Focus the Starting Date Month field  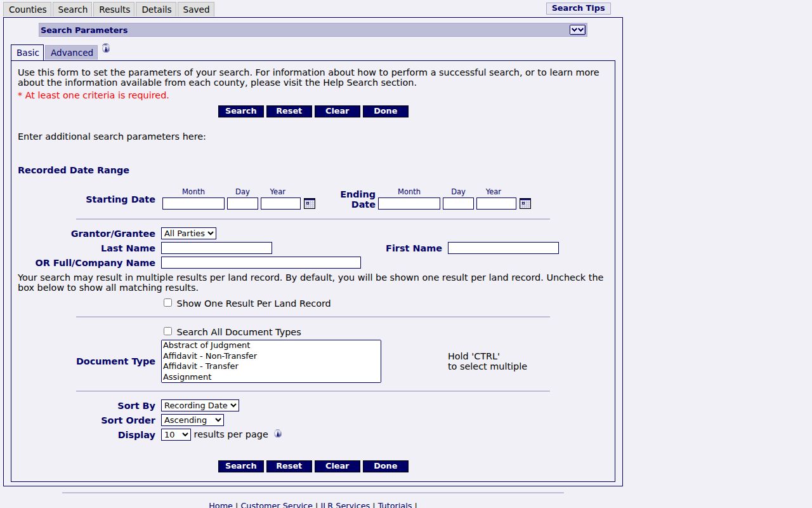tap(193, 204)
